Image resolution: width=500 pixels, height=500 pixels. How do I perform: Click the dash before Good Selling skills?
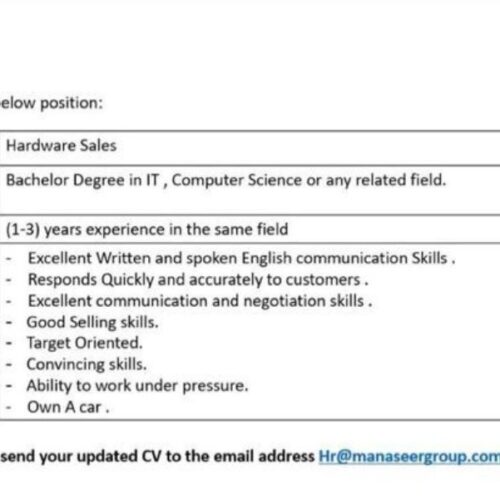coord(9,323)
